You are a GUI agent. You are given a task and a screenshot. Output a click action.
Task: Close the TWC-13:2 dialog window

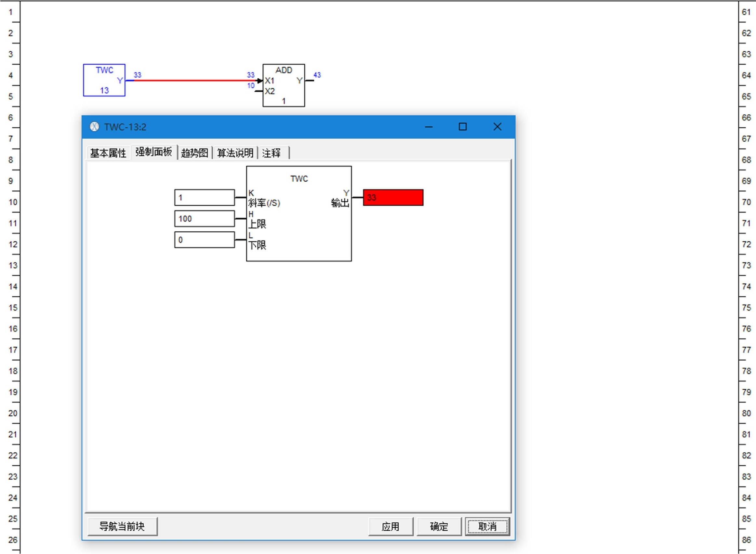pyautogui.click(x=497, y=127)
